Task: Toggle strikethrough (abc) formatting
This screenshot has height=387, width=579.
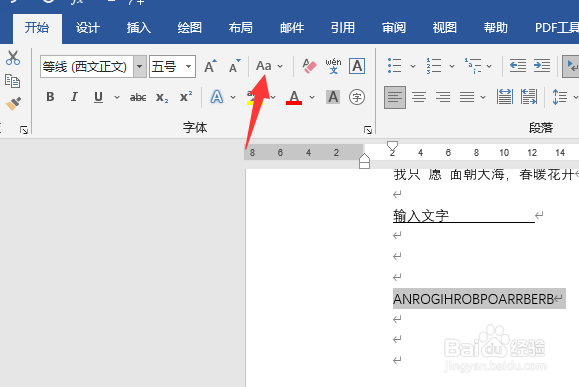Action: coord(138,97)
